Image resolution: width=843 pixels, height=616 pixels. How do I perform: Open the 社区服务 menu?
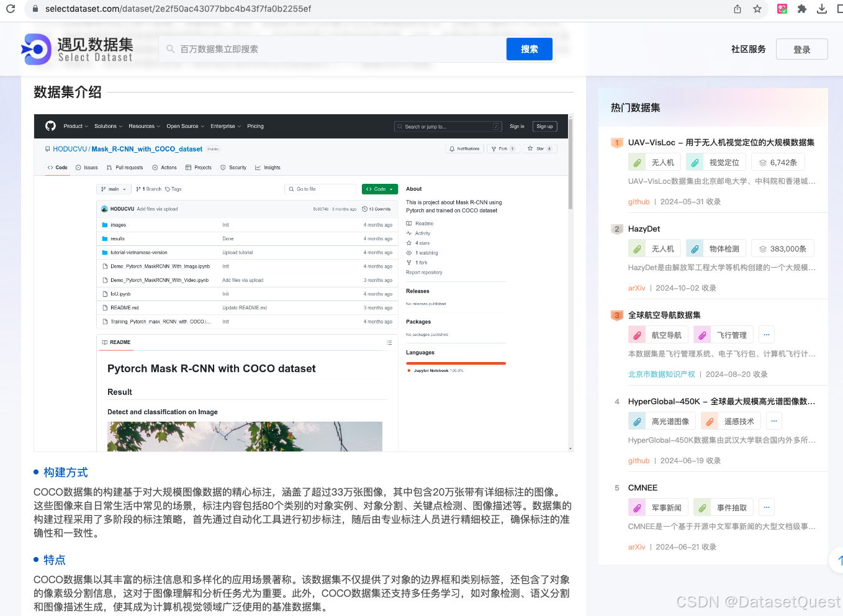[748, 49]
